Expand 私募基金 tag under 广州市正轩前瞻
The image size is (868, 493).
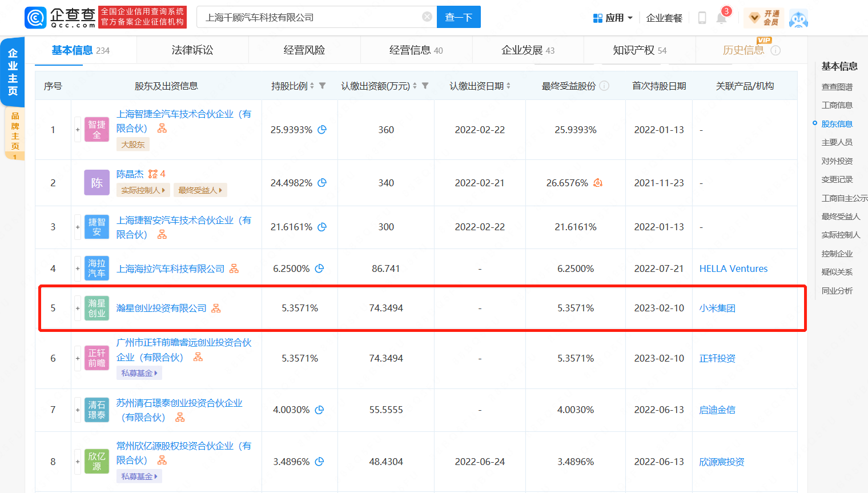pos(139,373)
